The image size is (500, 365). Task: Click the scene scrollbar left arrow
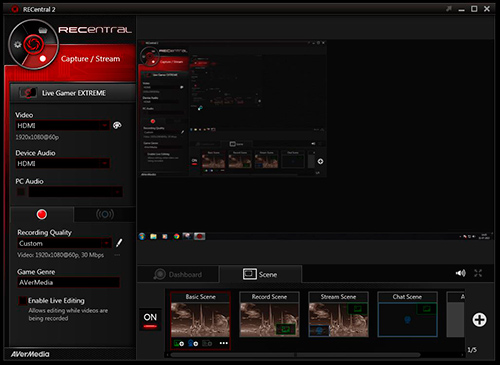coord(168,355)
